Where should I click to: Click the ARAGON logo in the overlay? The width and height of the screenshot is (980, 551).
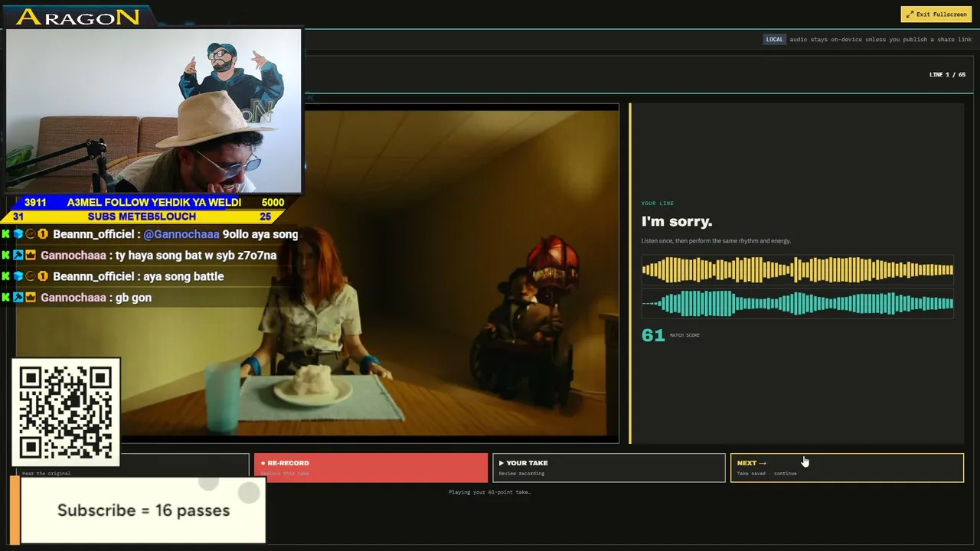pos(78,17)
